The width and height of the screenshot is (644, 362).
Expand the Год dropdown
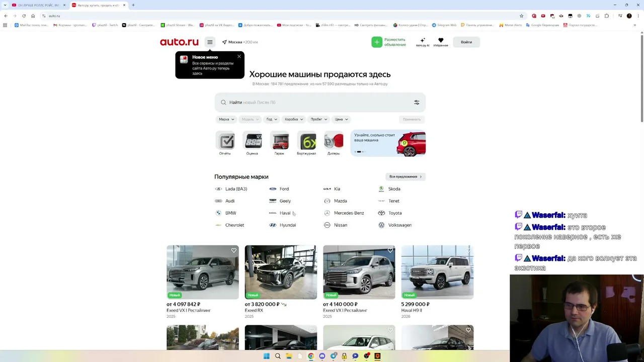271,119
